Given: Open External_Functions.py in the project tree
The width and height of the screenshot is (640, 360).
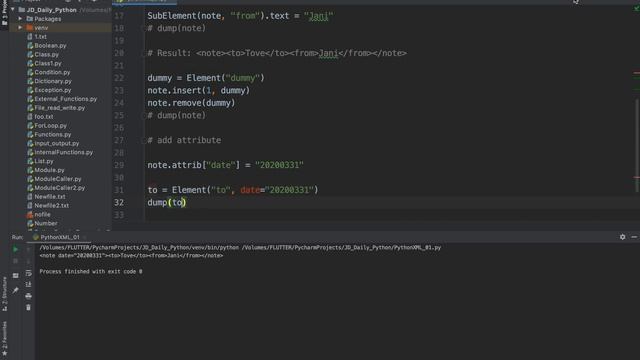Looking at the screenshot, I should click(62, 99).
